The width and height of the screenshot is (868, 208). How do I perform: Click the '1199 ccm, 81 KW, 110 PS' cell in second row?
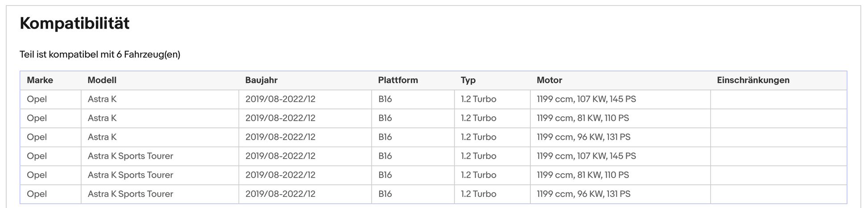tap(620, 118)
